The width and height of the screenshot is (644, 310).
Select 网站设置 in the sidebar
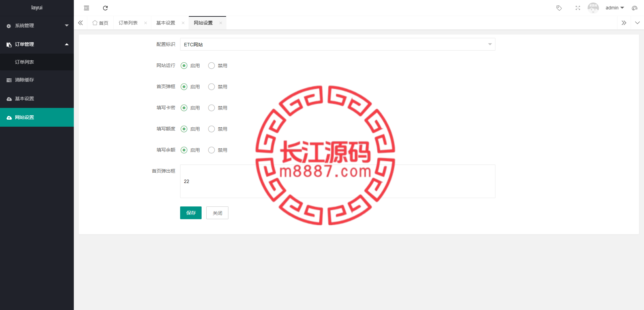tap(37, 117)
